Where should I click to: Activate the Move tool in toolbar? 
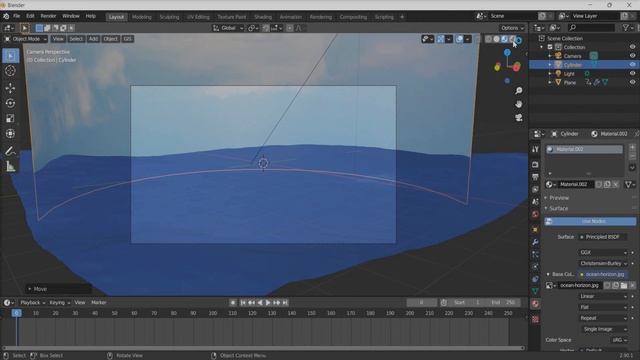[11, 88]
